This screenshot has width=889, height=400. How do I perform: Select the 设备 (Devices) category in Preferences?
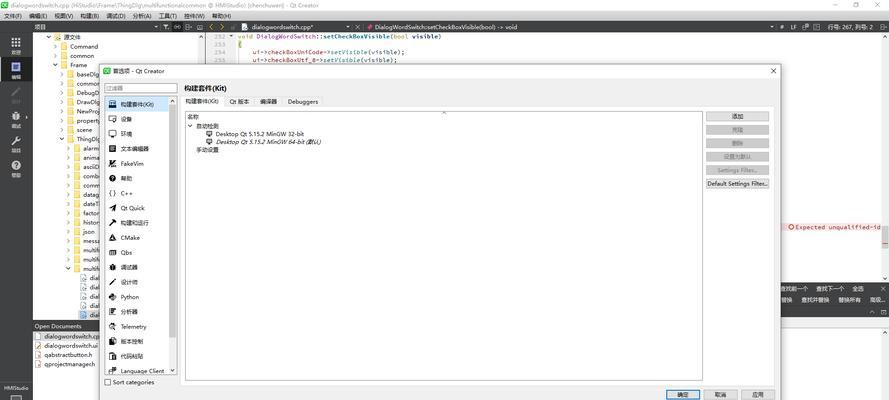[136, 119]
